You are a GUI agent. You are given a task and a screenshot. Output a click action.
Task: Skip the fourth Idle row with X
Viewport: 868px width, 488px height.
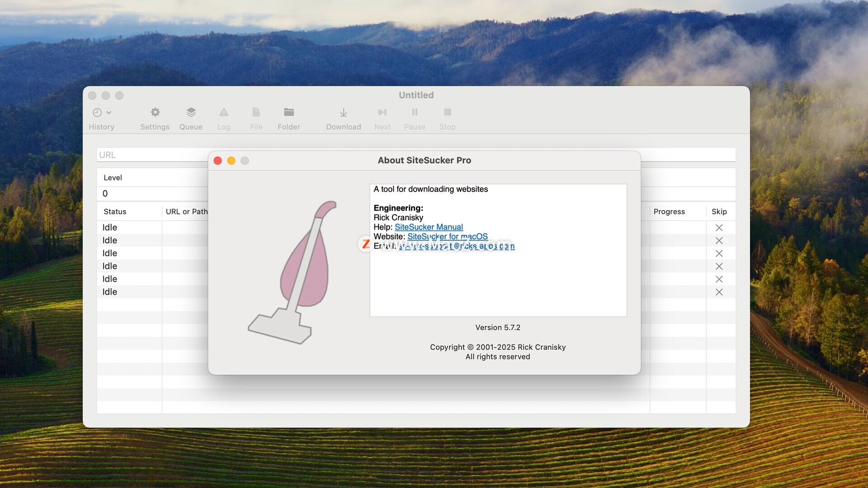point(719,266)
